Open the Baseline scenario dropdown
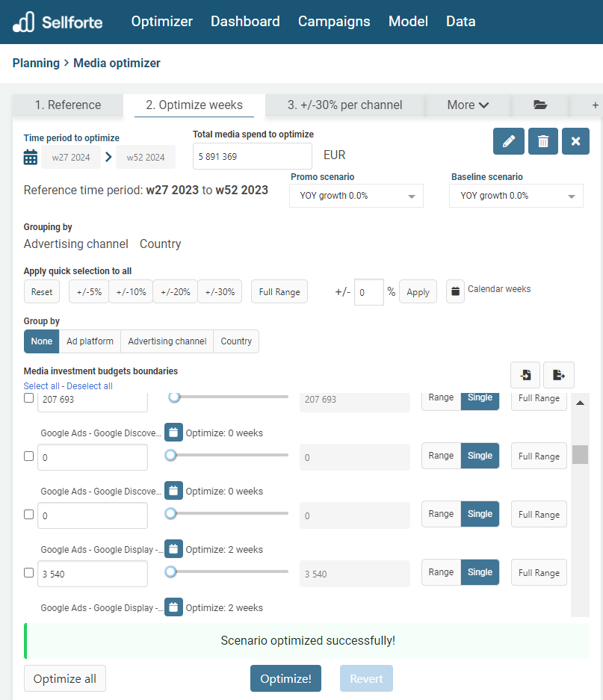The width and height of the screenshot is (603, 700). [x=516, y=196]
